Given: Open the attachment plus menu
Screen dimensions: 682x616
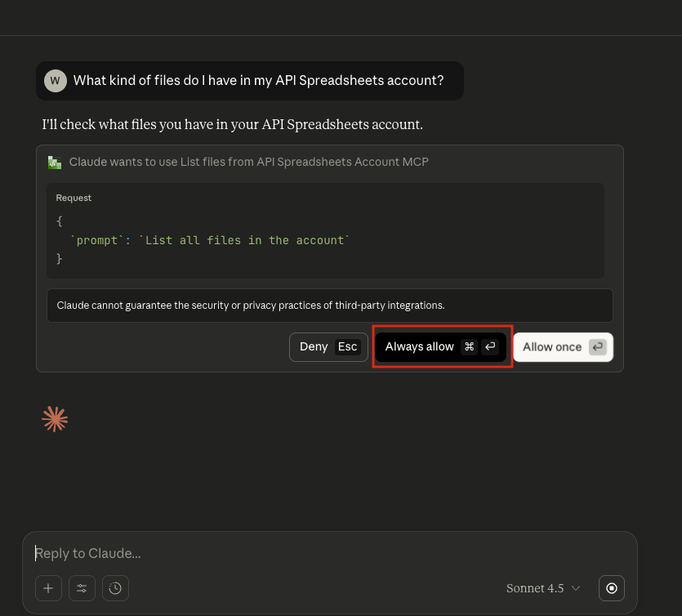Looking at the screenshot, I should pos(47,588).
